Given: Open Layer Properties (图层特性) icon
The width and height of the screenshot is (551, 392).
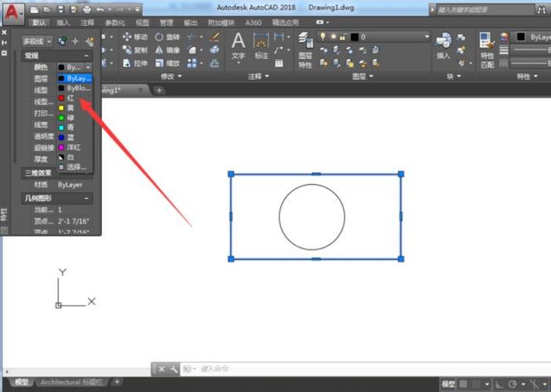Looking at the screenshot, I should [305, 50].
